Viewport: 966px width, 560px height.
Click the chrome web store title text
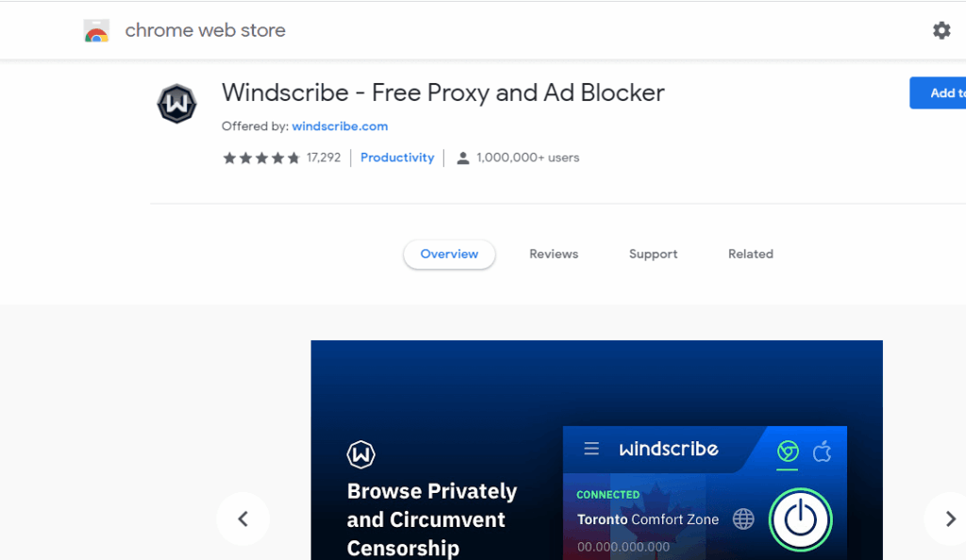205,30
